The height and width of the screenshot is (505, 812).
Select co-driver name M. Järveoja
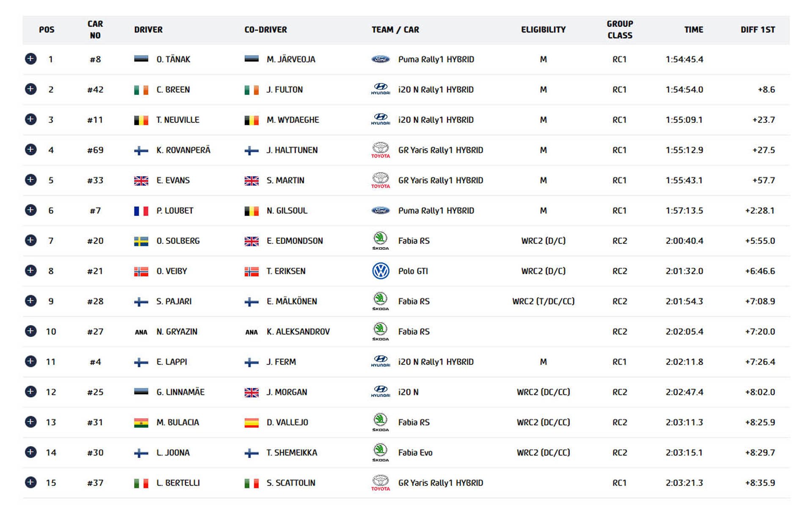pos(291,59)
